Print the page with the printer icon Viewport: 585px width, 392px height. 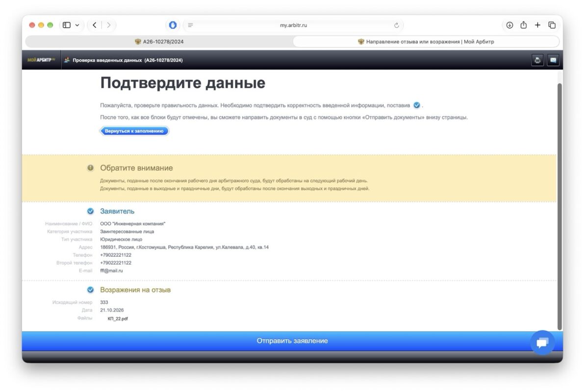537,60
